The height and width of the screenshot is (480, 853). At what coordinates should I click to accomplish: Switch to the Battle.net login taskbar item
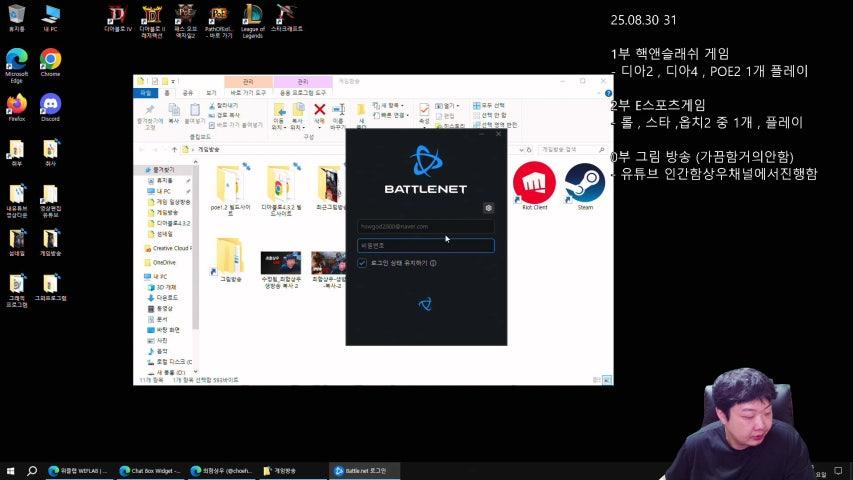(x=364, y=471)
